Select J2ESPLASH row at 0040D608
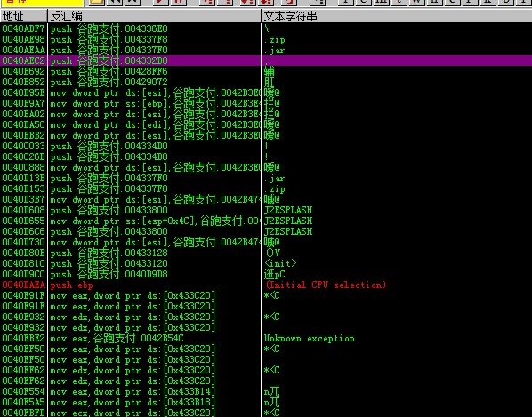Screen dimensions: 532x417 [x=266, y=210]
